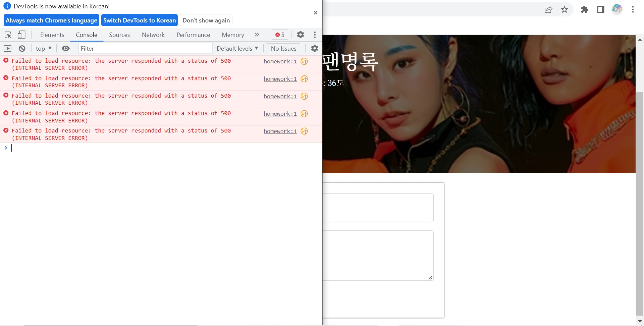Click the red error icon of last message

coord(6,130)
